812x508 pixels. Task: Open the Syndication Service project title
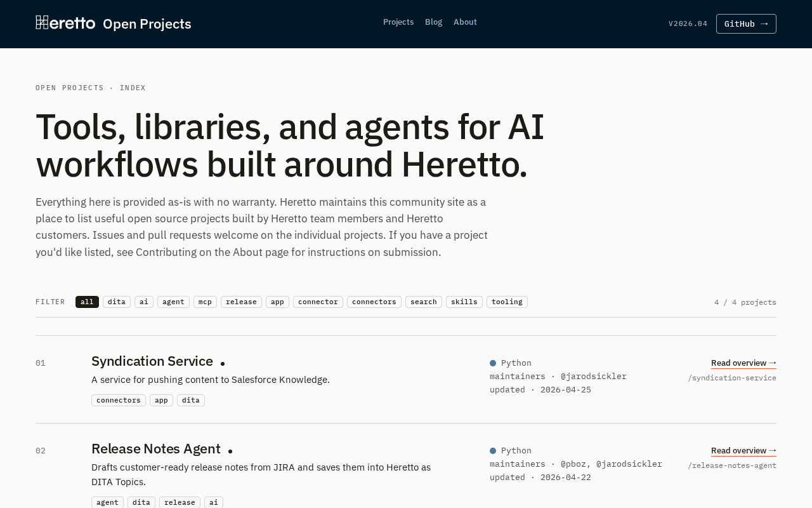tap(152, 361)
